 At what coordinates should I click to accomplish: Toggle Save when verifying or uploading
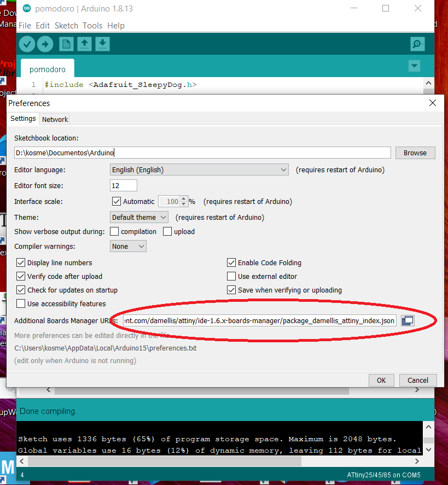coord(231,290)
